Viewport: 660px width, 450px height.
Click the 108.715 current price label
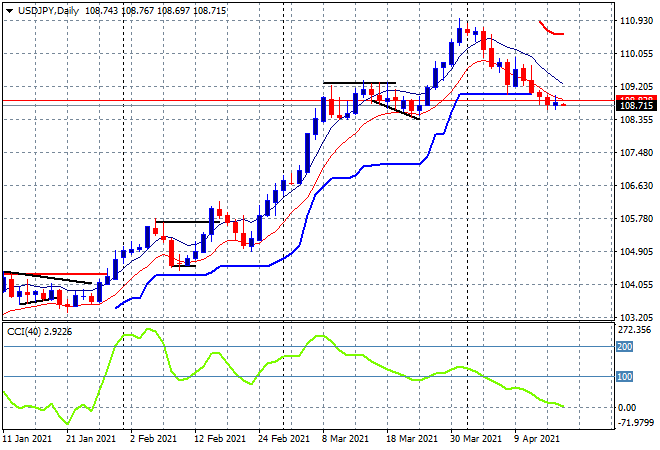(636, 106)
